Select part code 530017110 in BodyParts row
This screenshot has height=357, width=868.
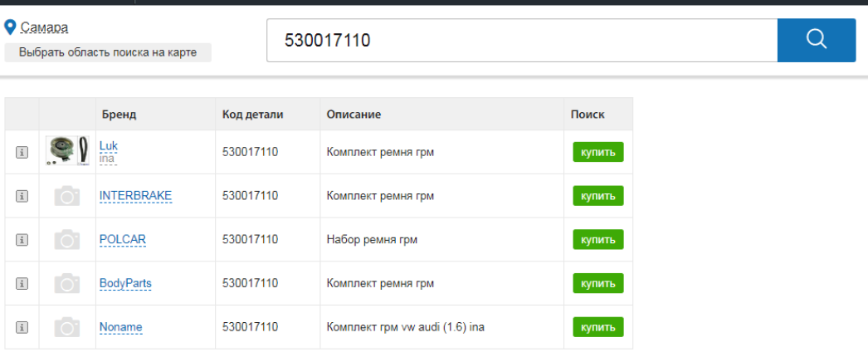(250, 283)
